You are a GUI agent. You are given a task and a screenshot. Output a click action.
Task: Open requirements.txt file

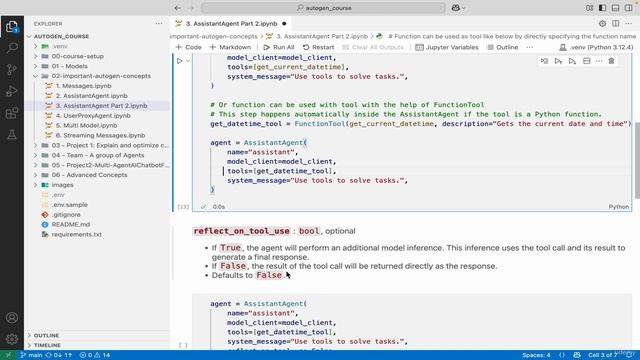pyautogui.click(x=76, y=234)
